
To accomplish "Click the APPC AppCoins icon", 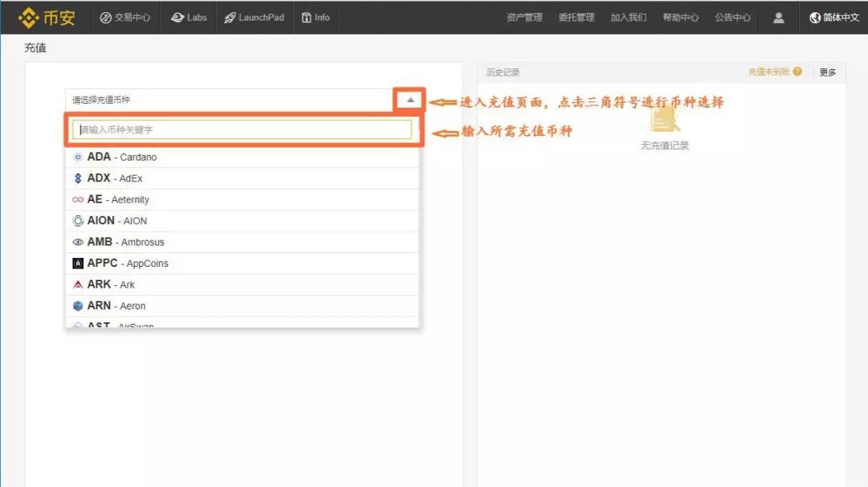I will (x=78, y=264).
